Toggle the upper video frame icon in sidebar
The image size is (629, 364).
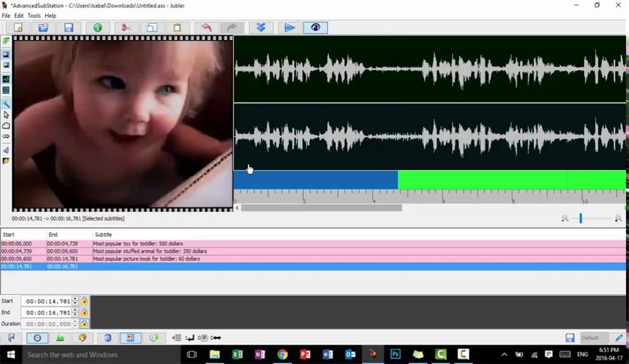pyautogui.click(x=6, y=54)
